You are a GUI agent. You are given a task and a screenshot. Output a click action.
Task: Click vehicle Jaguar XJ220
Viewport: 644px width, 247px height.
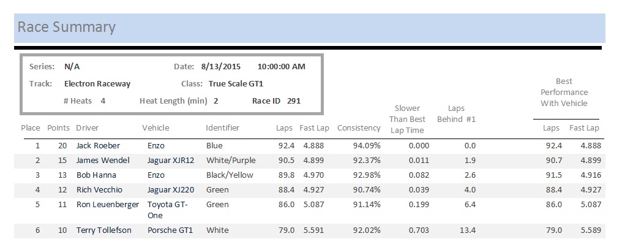click(x=170, y=190)
